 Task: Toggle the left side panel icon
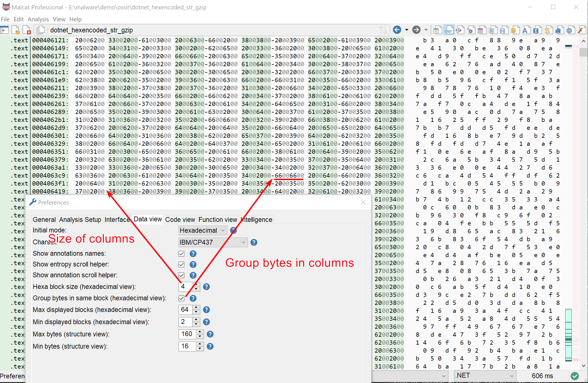(5, 30)
